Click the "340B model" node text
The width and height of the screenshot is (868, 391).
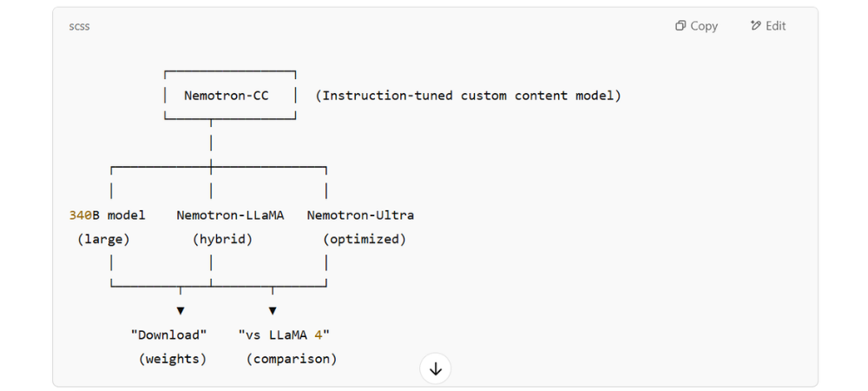tap(108, 215)
